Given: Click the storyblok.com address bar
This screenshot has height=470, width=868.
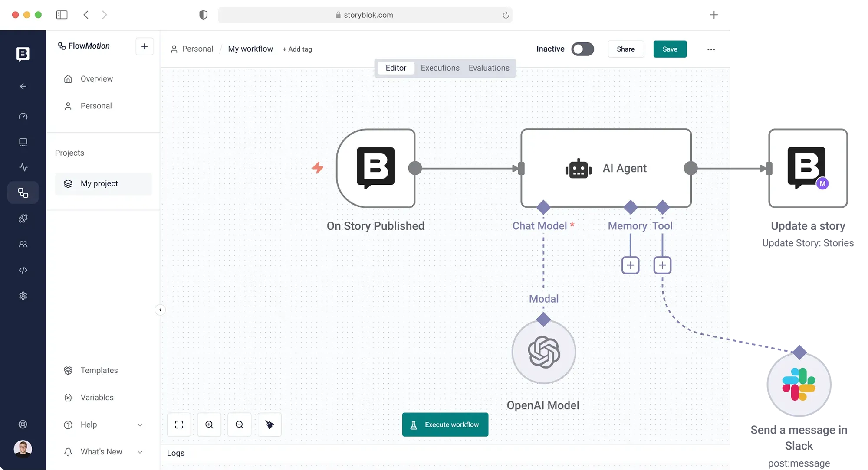Looking at the screenshot, I should 365,15.
